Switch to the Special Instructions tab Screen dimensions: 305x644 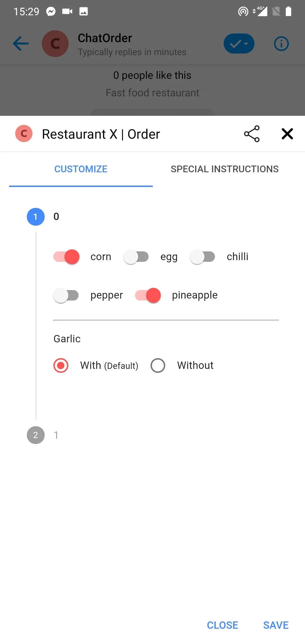click(225, 169)
